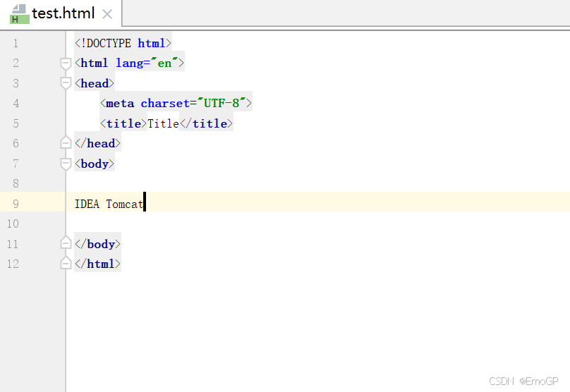Click line number 12 in gutter
This screenshot has width=570, height=392.
coord(13,264)
